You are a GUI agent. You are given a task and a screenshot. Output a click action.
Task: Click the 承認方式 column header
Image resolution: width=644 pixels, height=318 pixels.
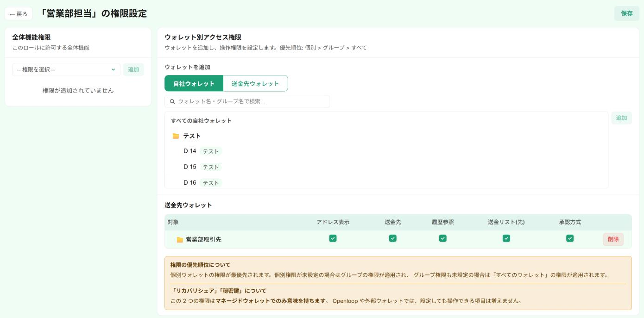click(x=570, y=222)
